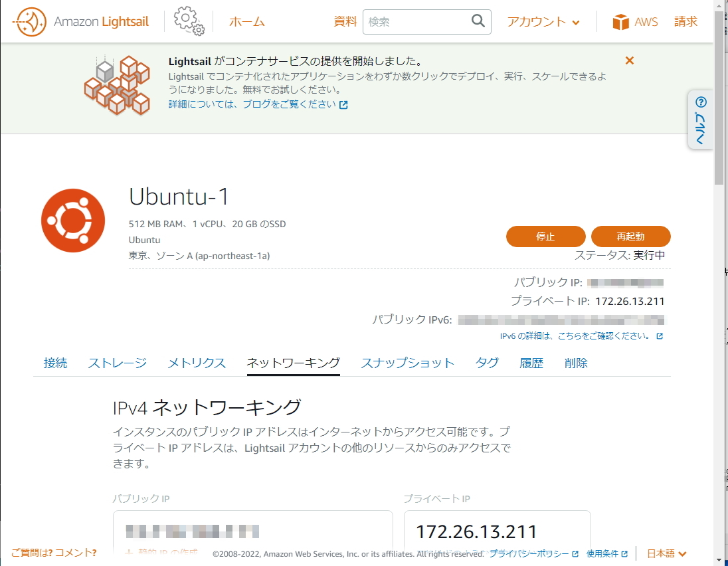Open the settings gears icon
The image size is (728, 566).
click(x=189, y=21)
